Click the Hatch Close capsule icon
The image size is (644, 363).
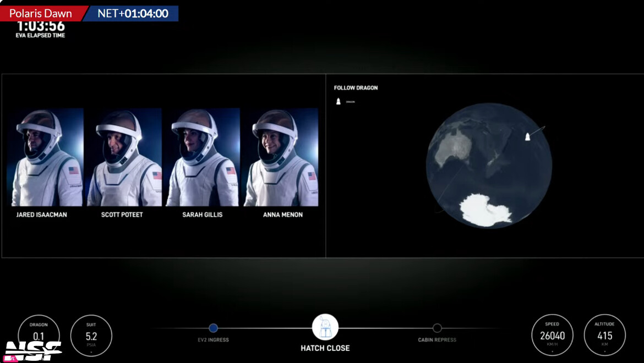pos(325,327)
